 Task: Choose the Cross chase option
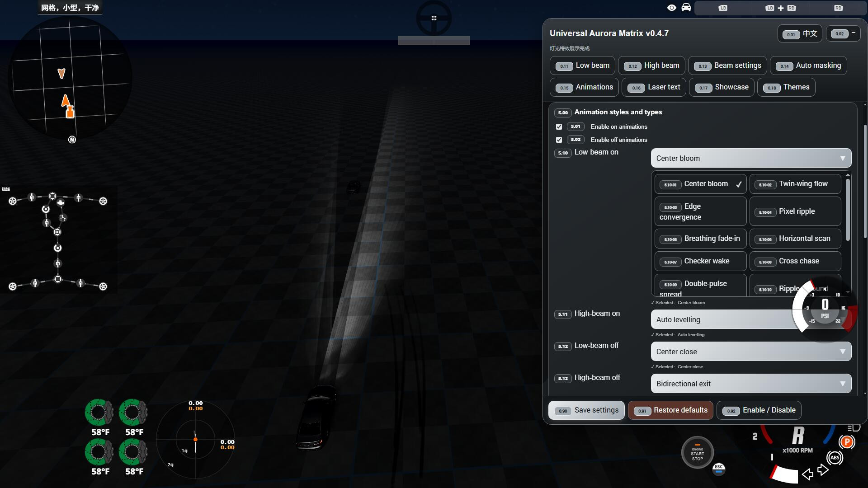795,261
